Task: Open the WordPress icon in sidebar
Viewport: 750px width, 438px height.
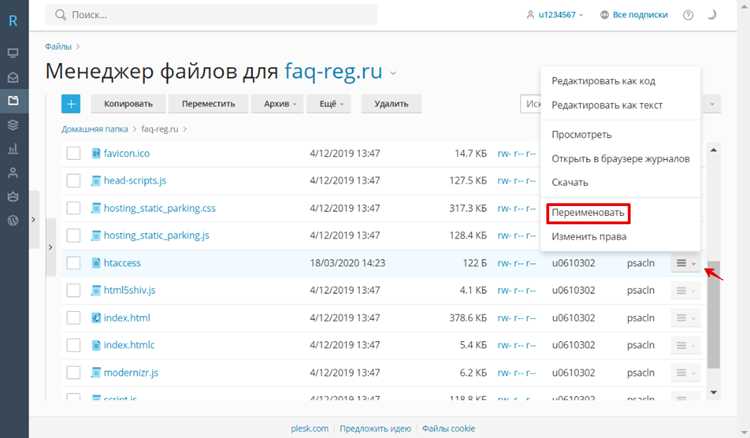Action: (13, 220)
